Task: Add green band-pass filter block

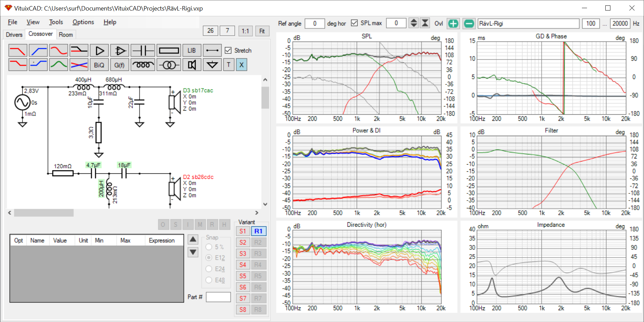Action: tap(58, 65)
